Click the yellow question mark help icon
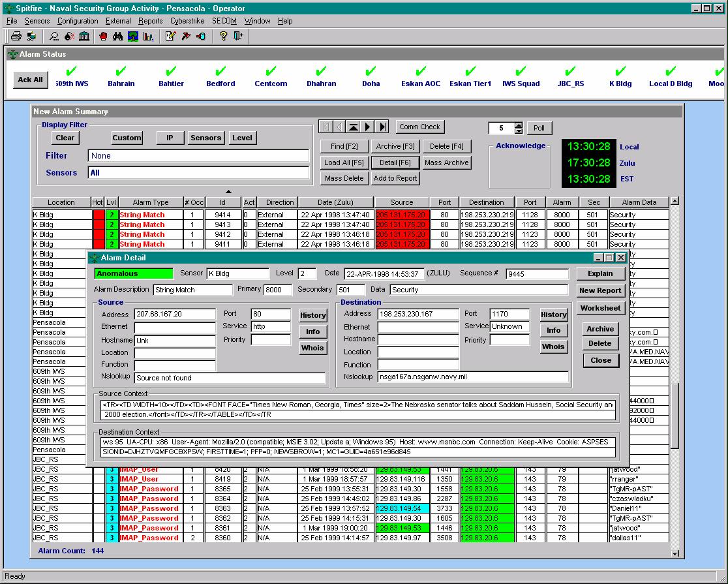The image size is (728, 584). [x=223, y=37]
